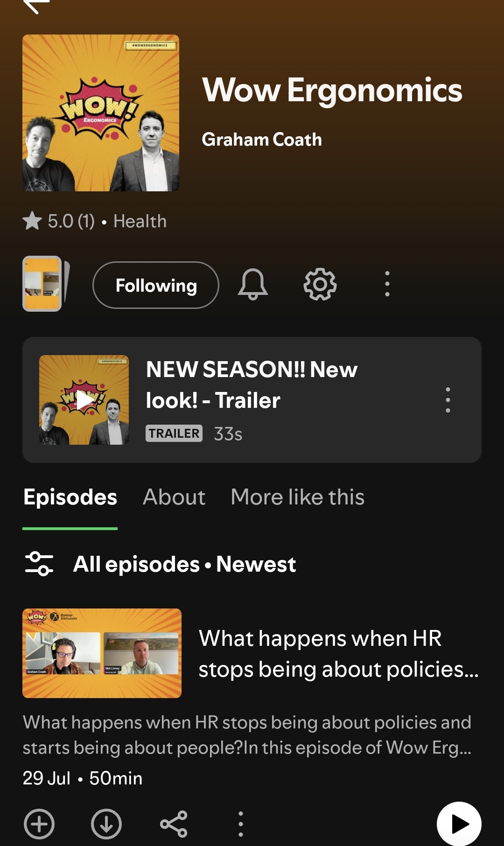Open the HR episode thumbnail image

(102, 653)
